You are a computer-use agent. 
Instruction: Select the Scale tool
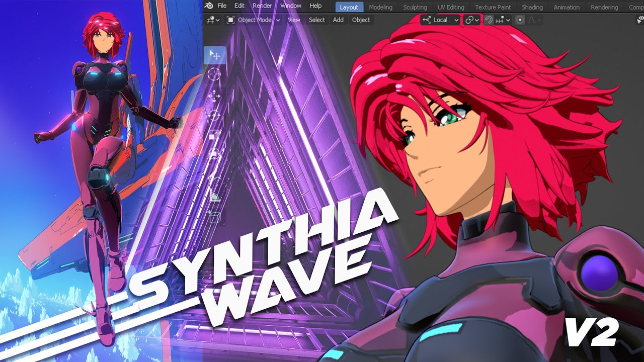pyautogui.click(x=214, y=135)
